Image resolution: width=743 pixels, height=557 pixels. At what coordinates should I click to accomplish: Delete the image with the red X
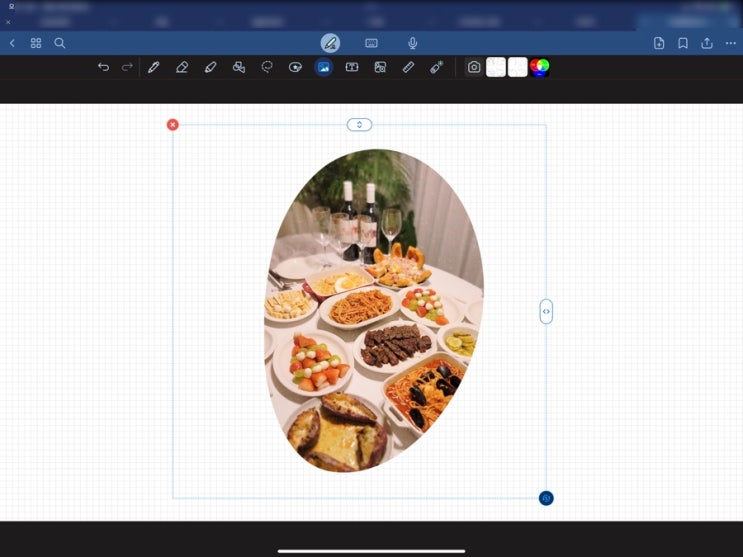(x=173, y=125)
